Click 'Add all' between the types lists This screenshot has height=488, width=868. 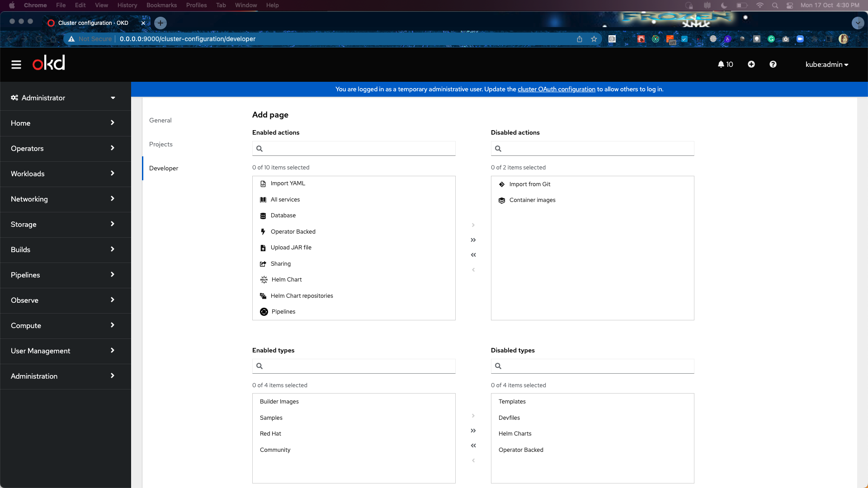pos(473,431)
